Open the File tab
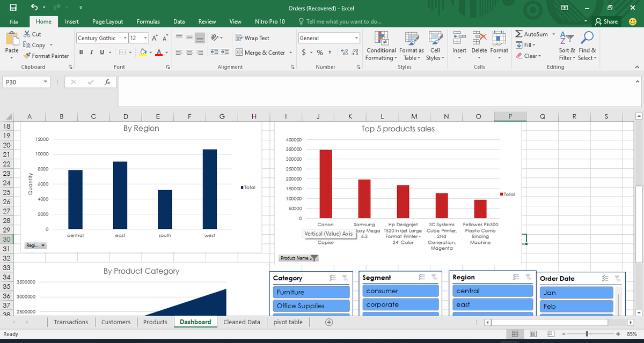Image resolution: width=644 pixels, height=343 pixels. (14, 21)
